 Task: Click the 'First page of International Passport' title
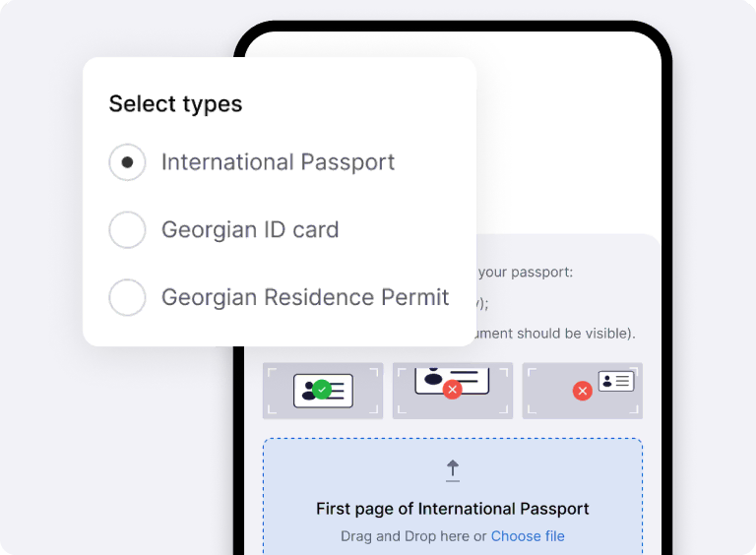click(x=453, y=509)
